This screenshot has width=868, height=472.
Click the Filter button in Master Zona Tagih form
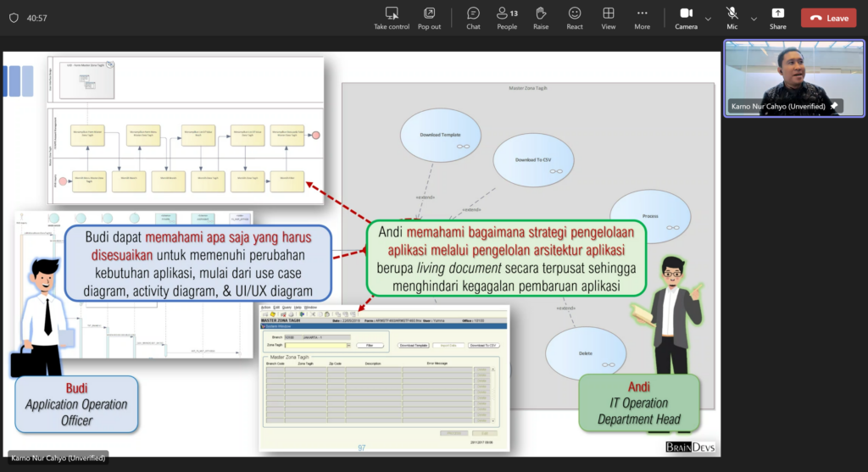pos(370,346)
